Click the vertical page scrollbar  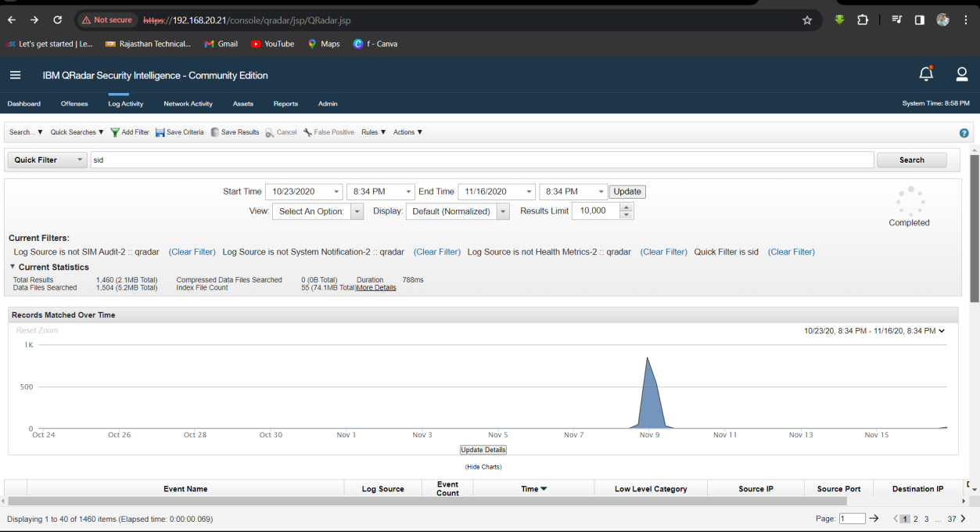pos(974,227)
